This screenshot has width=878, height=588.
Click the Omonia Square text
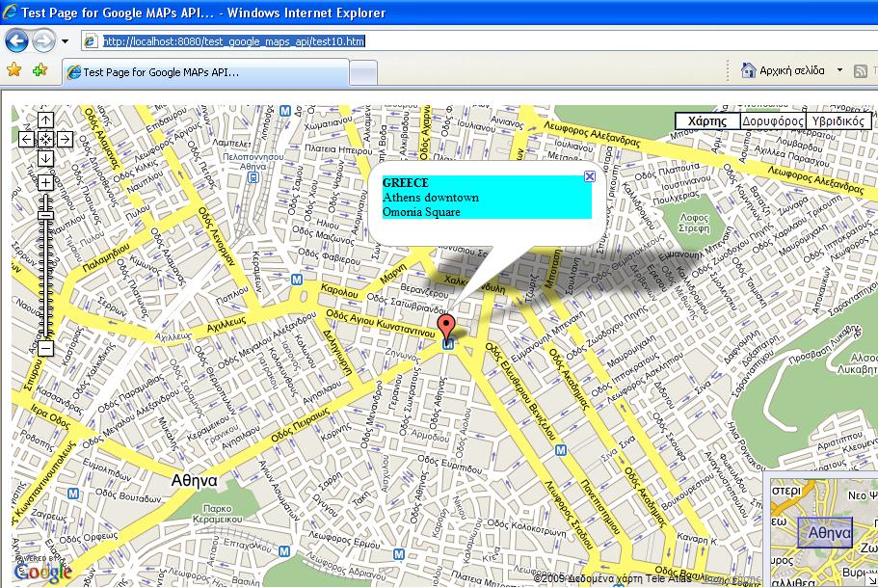pos(421,212)
